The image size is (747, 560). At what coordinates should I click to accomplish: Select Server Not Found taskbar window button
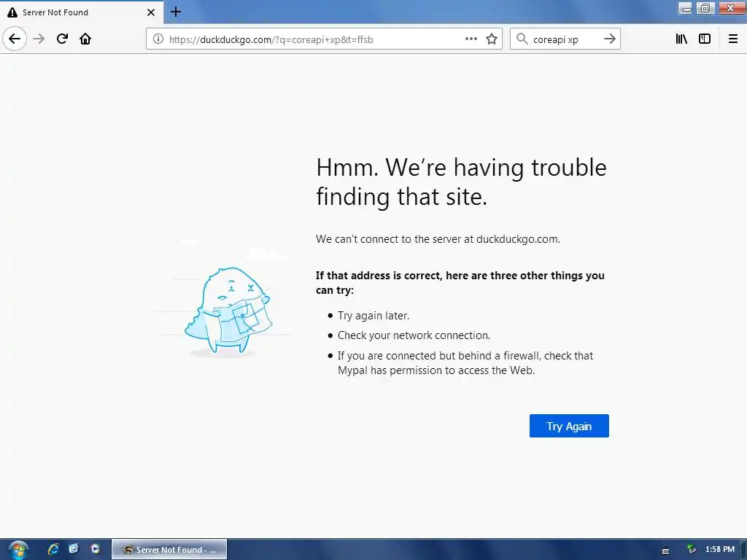(x=169, y=550)
